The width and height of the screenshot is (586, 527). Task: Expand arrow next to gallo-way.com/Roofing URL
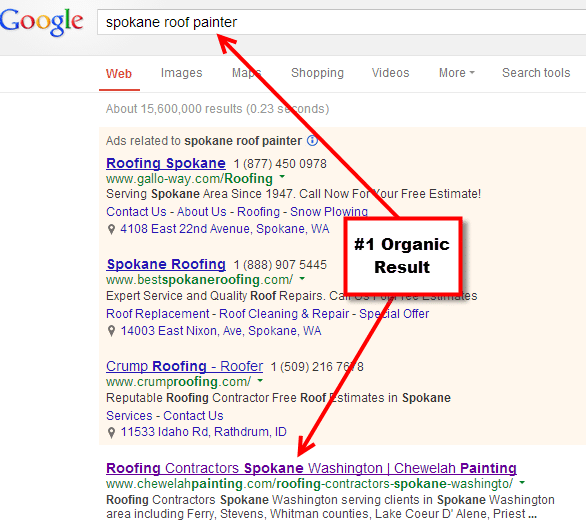pyautogui.click(x=282, y=176)
